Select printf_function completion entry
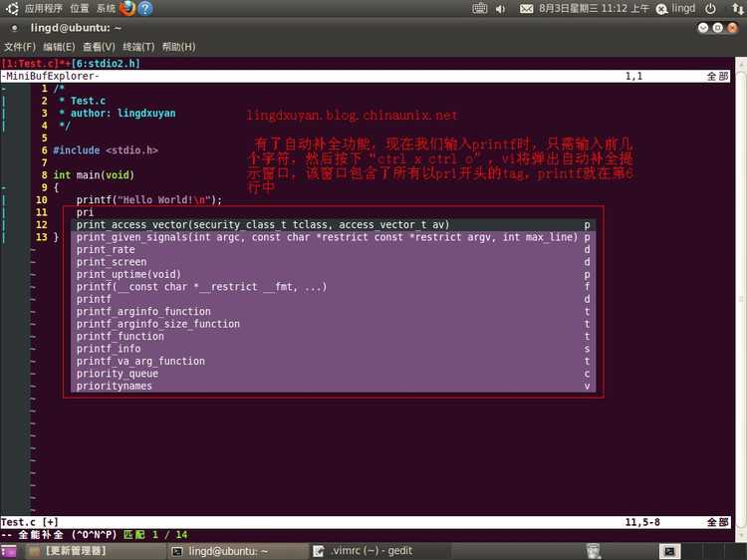The image size is (747, 560). click(333, 337)
